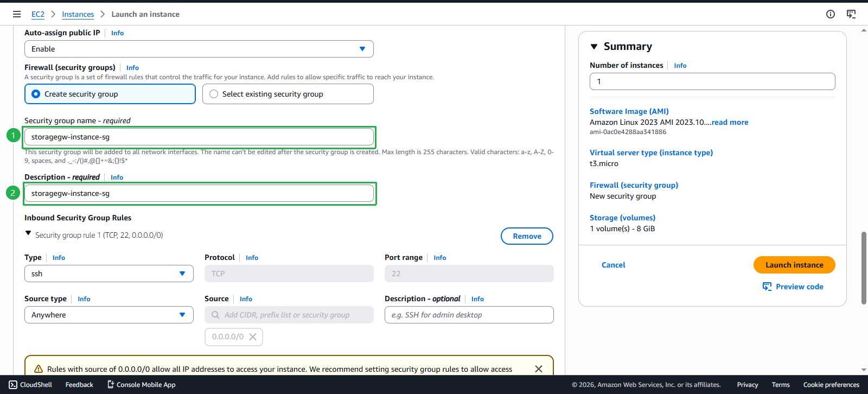Click Cancel in the Summary panel
Viewport: 868px width, 394px height.
click(614, 265)
